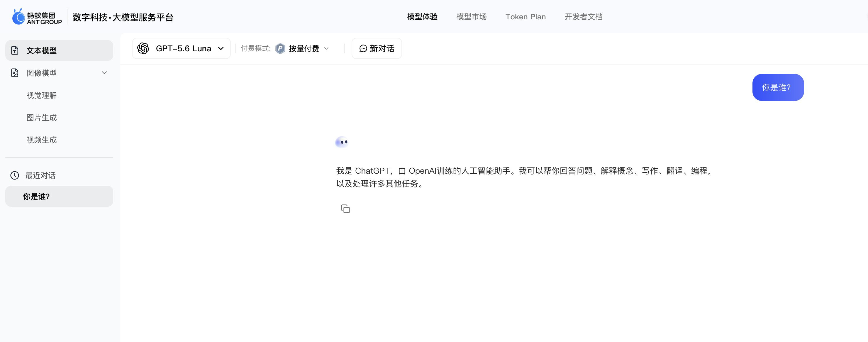Click the pay-as-you-go P badge icon

coord(280,48)
